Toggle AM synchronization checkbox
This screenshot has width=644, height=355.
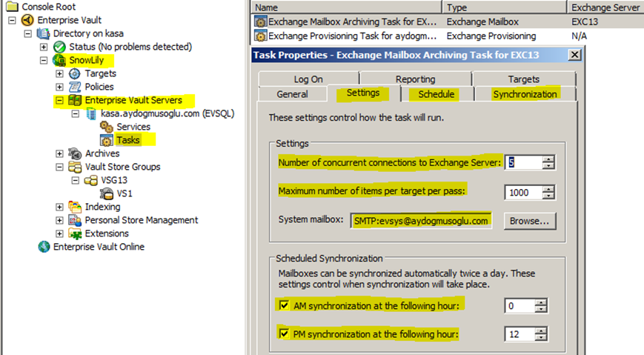284,305
